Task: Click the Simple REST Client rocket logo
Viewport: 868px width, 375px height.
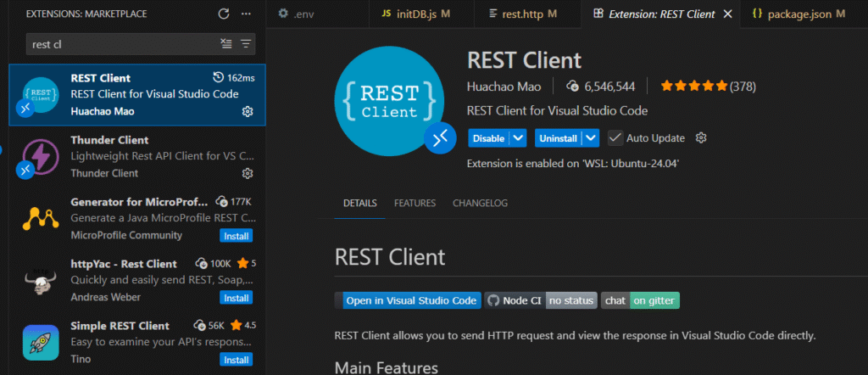Action: pos(41,342)
